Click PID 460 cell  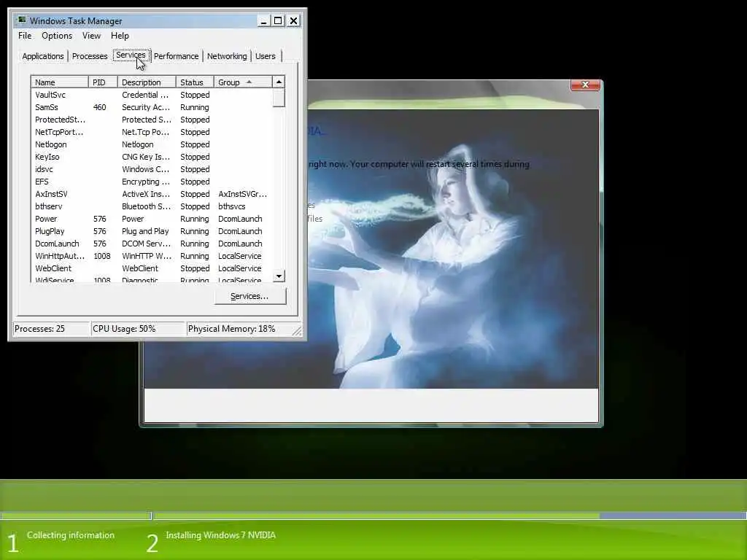tap(99, 107)
